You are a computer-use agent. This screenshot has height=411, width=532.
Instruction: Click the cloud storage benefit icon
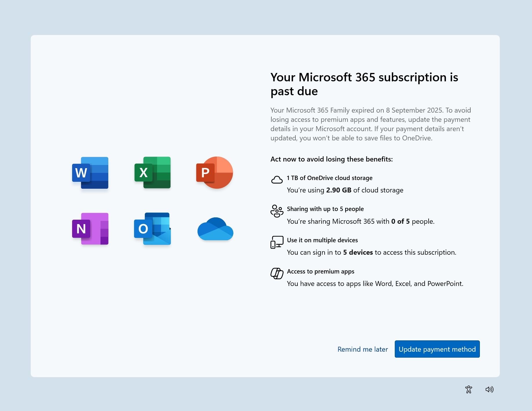(277, 180)
